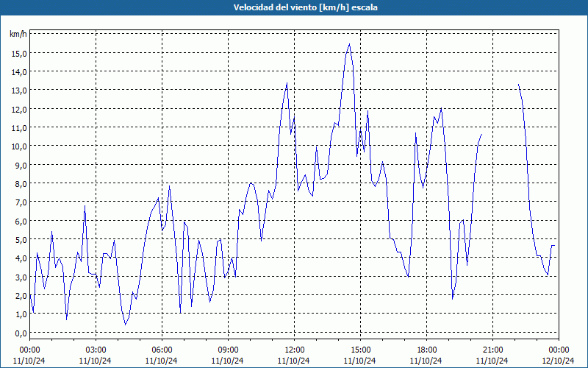The width and height of the screenshot is (588, 368).
Task: Select the 2,0 y-axis value
Action: [21, 296]
